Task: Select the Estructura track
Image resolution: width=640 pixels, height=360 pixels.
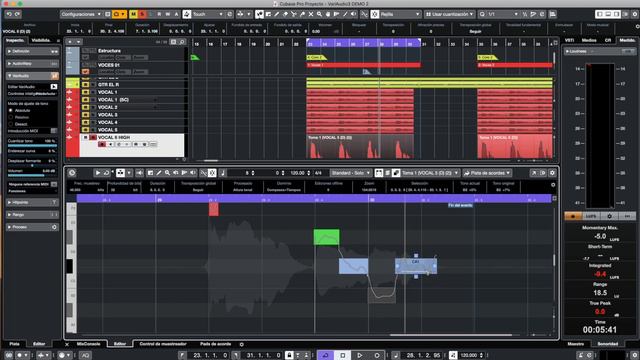Action: click(x=109, y=51)
